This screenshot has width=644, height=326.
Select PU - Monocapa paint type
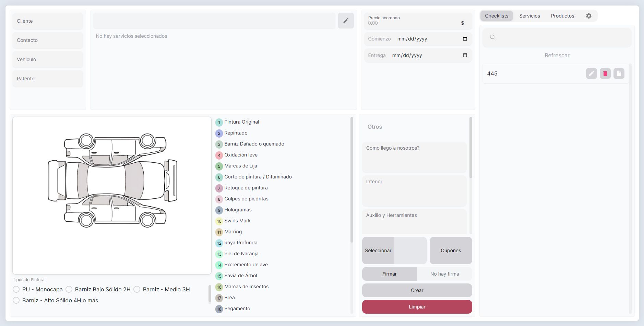[16, 289]
